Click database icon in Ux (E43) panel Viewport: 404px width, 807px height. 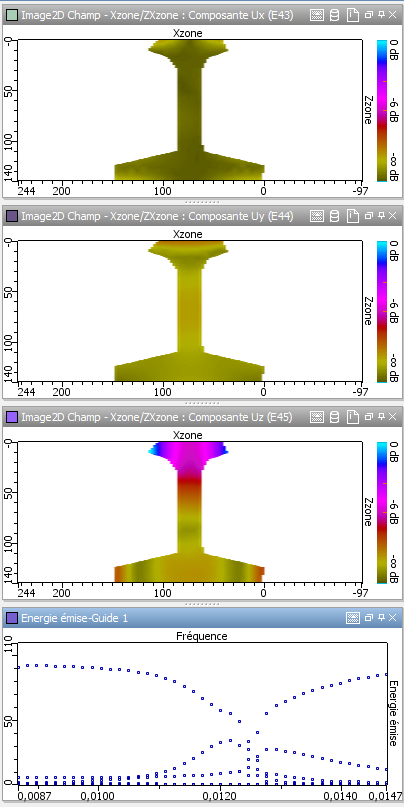pyautogui.click(x=334, y=15)
